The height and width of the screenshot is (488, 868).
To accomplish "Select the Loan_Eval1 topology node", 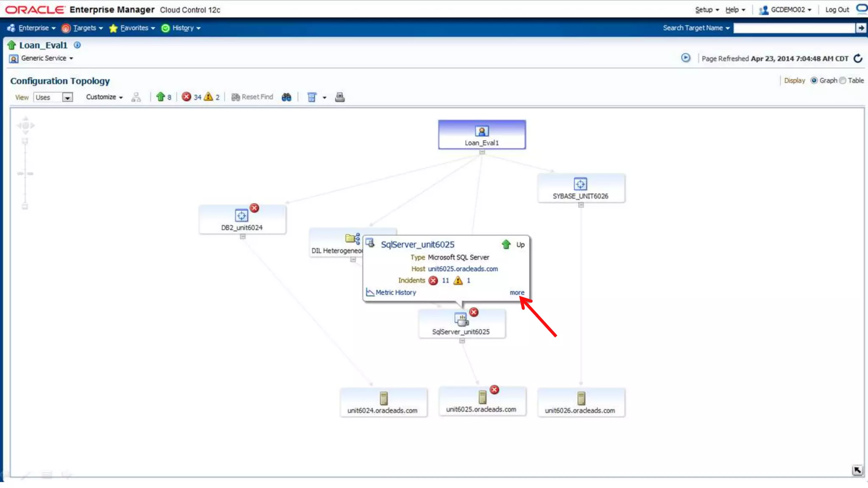I will pyautogui.click(x=482, y=135).
